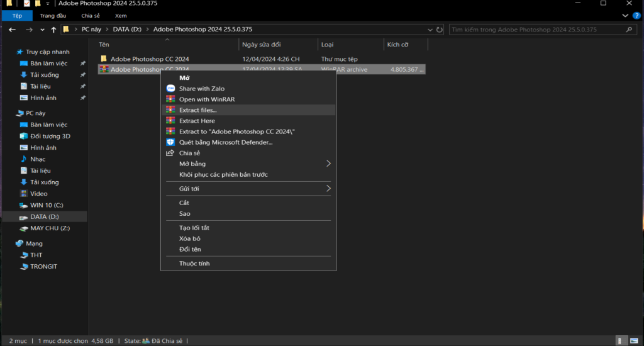Screen dimensions: 644x346
Task: Select Khôi phục các phiên bản trước
Action: click(x=248, y=174)
